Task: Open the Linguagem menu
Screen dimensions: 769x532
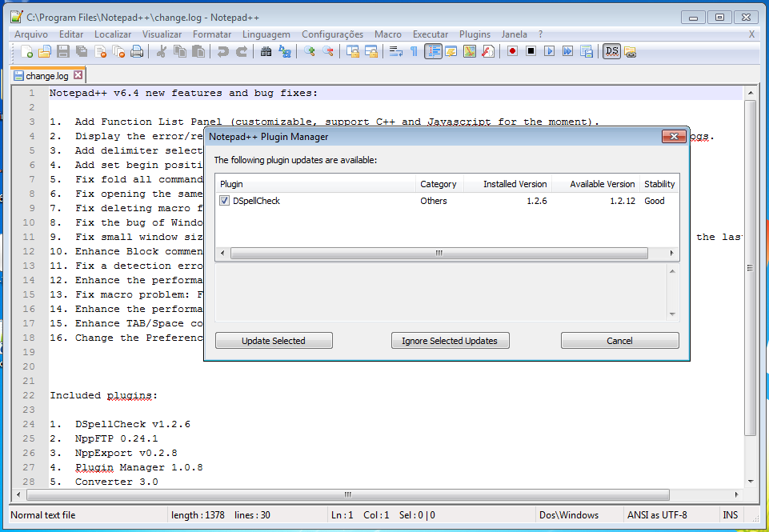Action: coord(266,34)
